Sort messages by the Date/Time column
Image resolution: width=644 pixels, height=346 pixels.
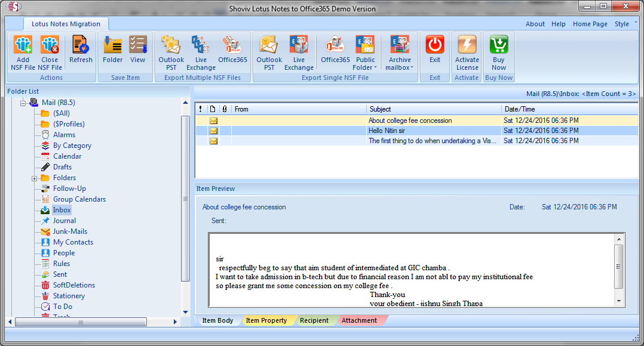point(569,109)
